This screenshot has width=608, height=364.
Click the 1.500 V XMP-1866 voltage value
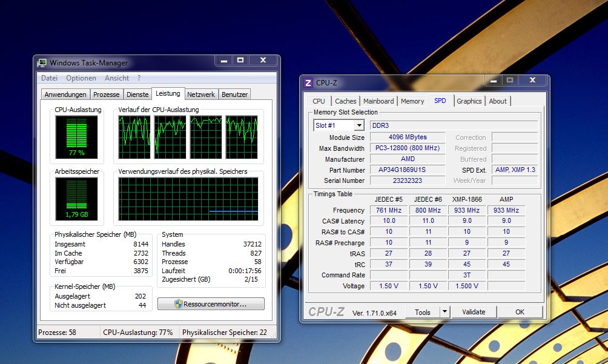pos(467,286)
